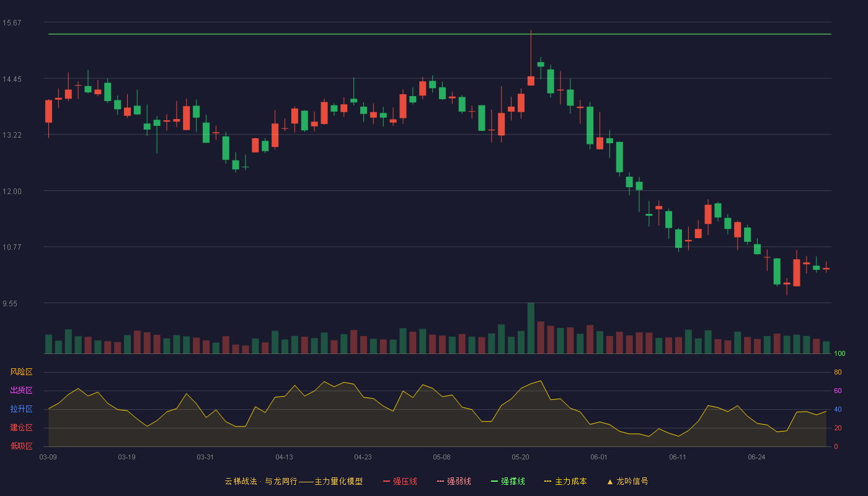Toggle the 主力成本 legend item
The width and height of the screenshot is (868, 496).
[x=565, y=481]
